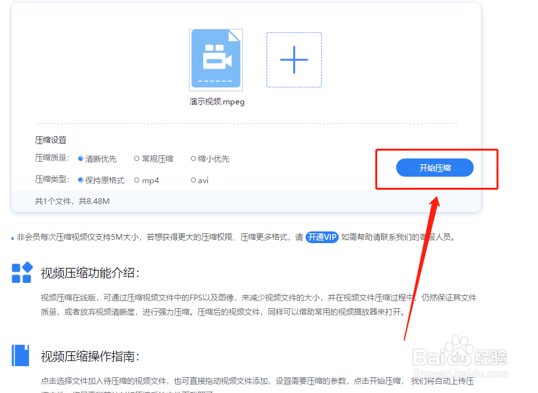
Task: Click the 视频压缩功能介绍 squares icon
Action: (x=22, y=273)
